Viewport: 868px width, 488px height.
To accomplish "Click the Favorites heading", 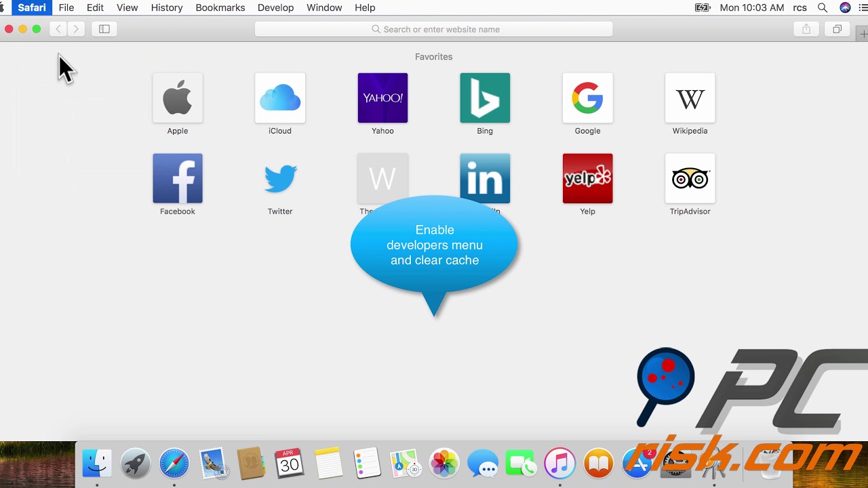I will [434, 57].
